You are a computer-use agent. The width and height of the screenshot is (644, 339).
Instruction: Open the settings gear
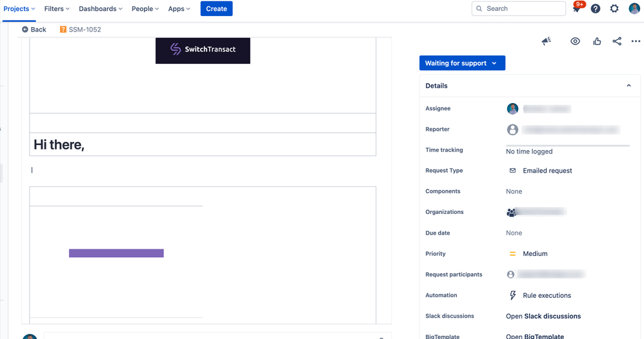(614, 8)
